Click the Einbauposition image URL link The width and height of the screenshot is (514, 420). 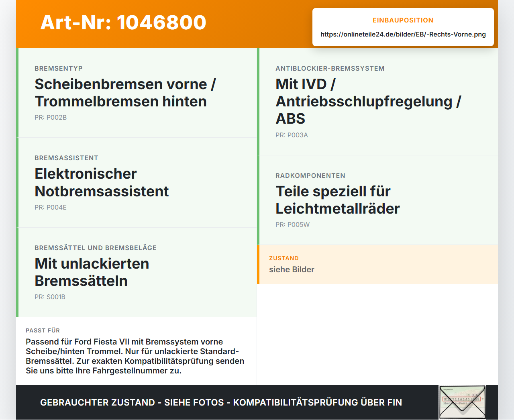pyautogui.click(x=403, y=34)
